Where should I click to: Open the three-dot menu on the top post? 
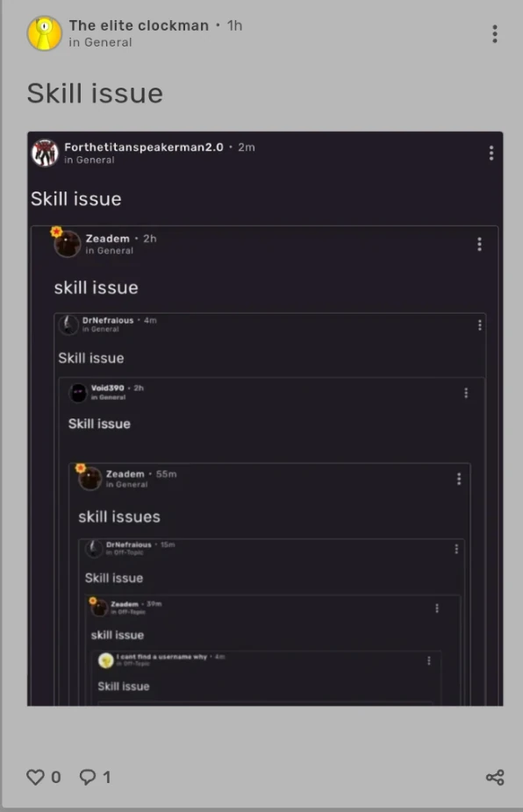(x=494, y=33)
